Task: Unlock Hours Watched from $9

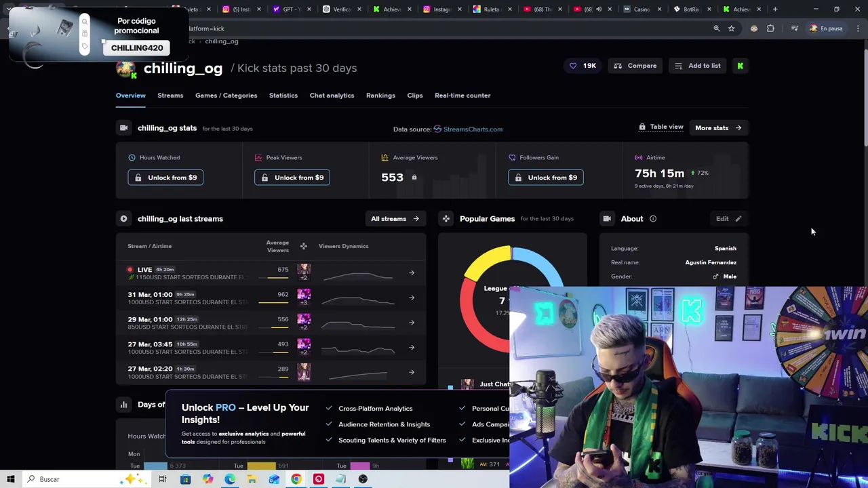Action: [165, 178]
